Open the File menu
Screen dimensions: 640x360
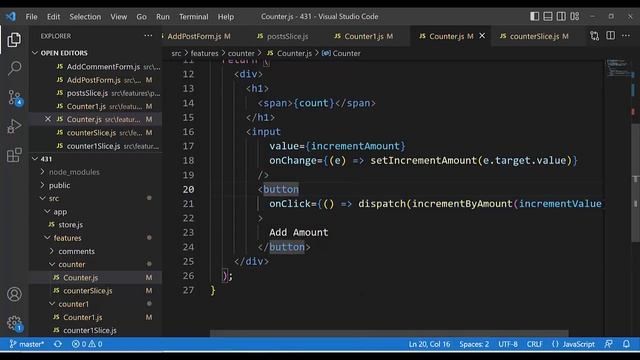click(31, 17)
